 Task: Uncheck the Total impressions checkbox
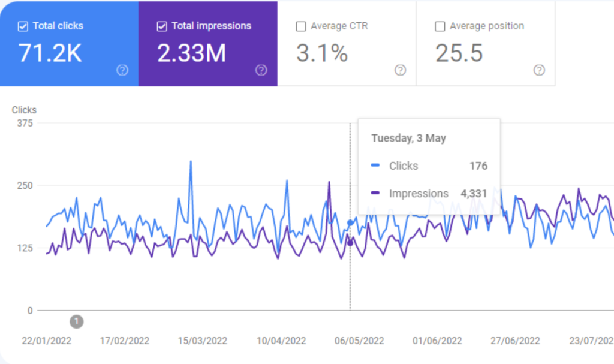point(162,26)
